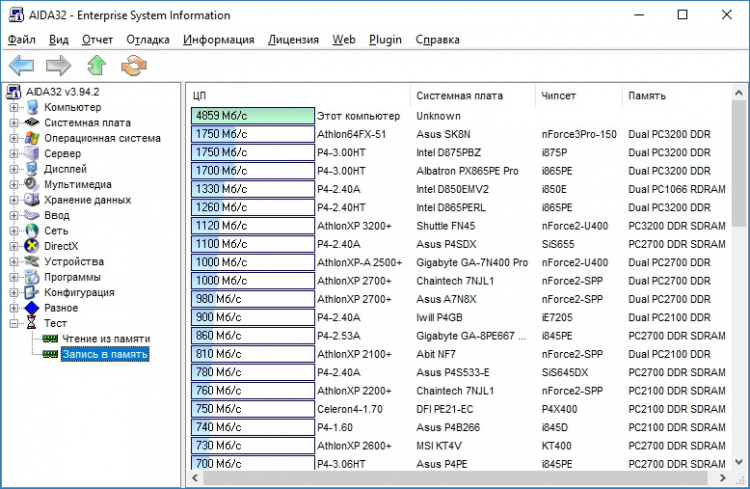This screenshot has width=750, height=489.
Task: Click the back arrow toolbar icon
Action: (22, 66)
